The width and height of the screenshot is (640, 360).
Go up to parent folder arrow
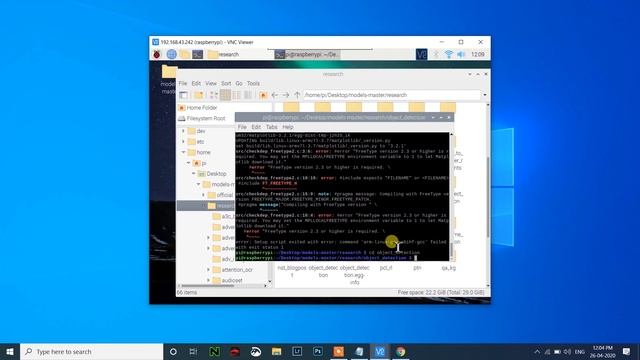tap(297, 95)
